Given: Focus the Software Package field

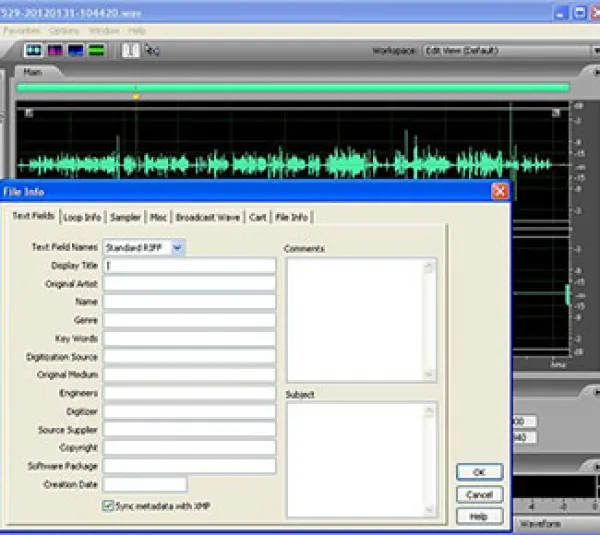Looking at the screenshot, I should [x=189, y=466].
